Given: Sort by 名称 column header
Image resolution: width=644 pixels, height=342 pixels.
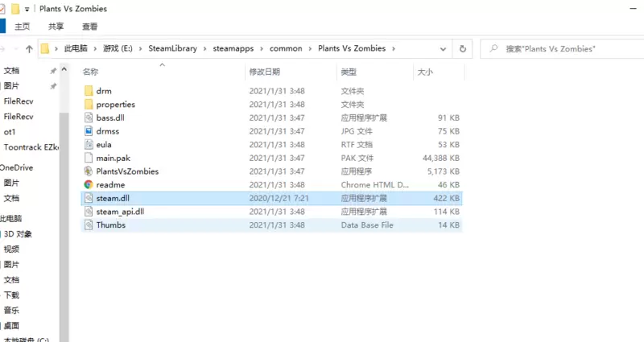Looking at the screenshot, I should 90,72.
